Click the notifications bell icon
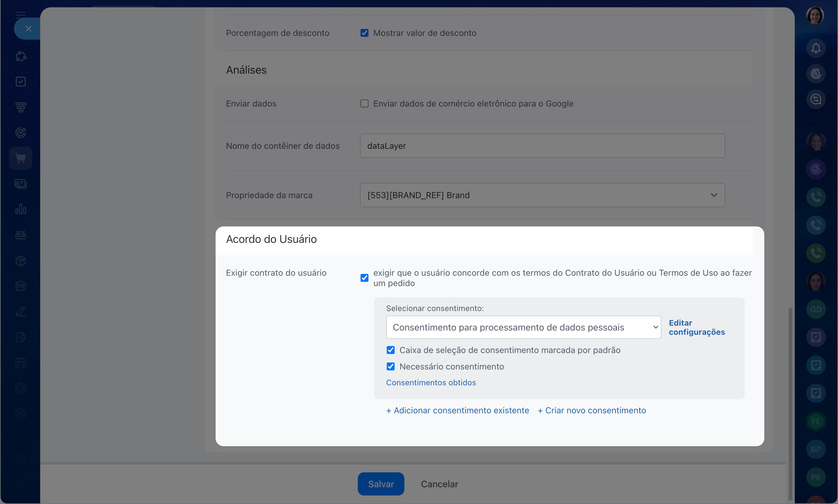This screenshot has height=504, width=838. pyautogui.click(x=815, y=48)
